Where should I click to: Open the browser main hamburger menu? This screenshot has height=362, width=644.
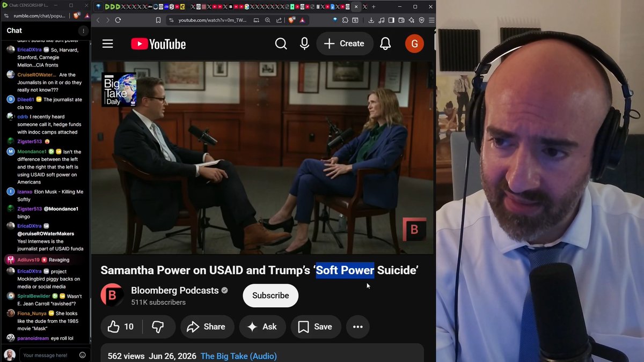pos(431,20)
